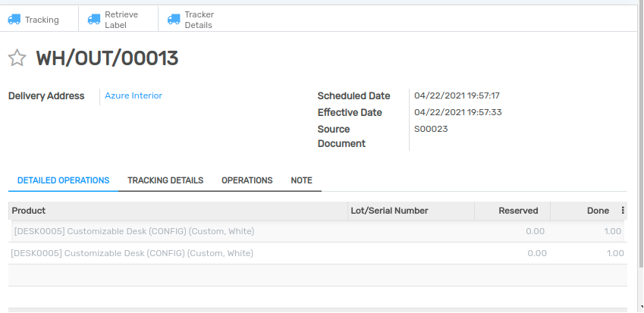Image resolution: width=644 pixels, height=313 pixels.
Task: Switch to the Detailed Operations tab
Action: [63, 180]
